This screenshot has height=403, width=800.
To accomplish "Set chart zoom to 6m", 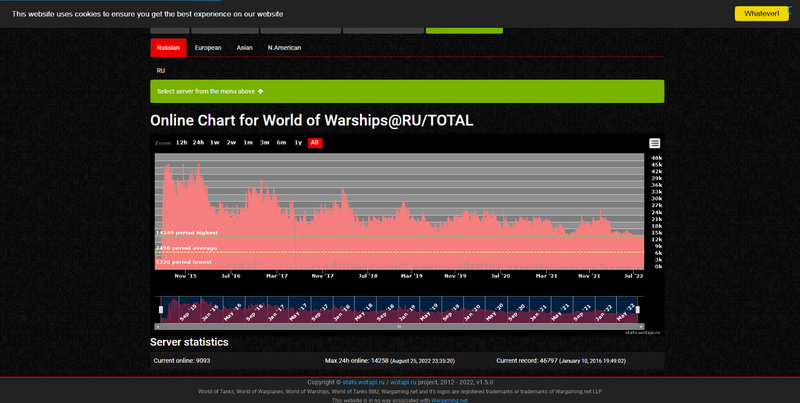I will (281, 143).
